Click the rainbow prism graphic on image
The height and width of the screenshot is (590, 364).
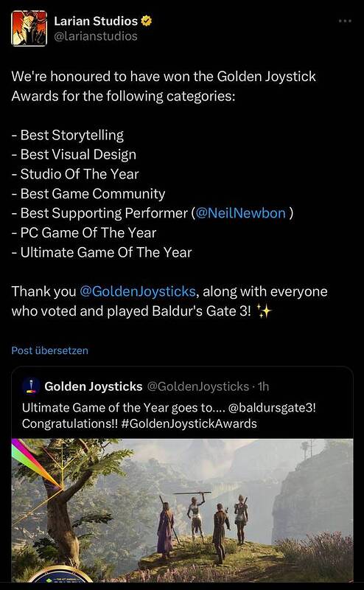(x=37, y=463)
